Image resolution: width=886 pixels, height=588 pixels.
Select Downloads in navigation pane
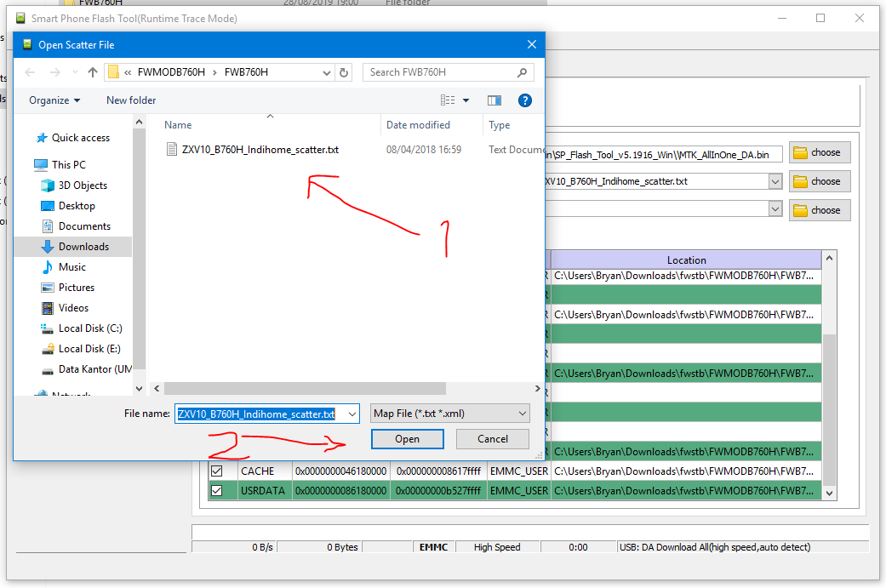83,247
